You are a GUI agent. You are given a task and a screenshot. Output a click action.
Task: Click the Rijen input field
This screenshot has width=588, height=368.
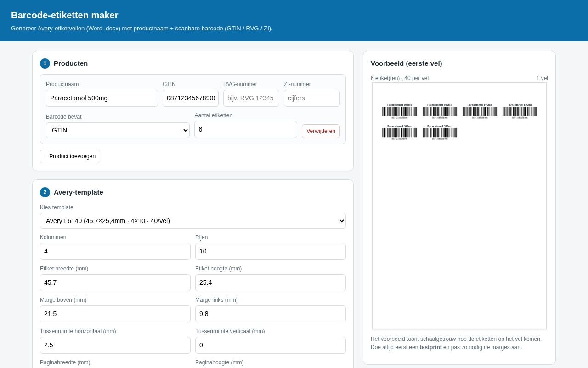(271, 251)
